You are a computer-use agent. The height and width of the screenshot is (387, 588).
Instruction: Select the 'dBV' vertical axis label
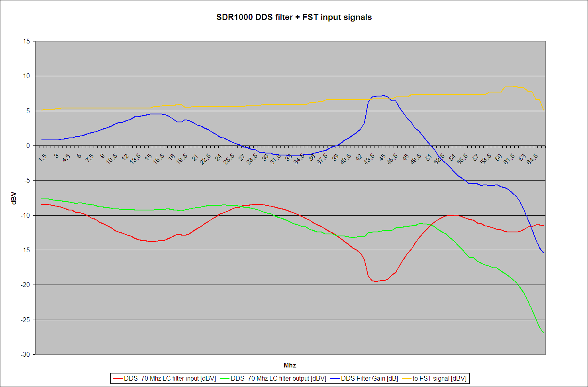(14, 198)
